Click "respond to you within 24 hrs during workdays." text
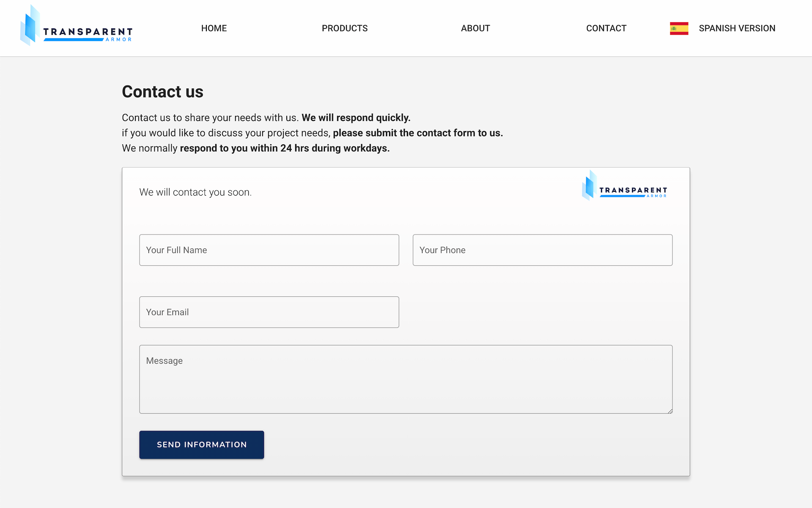Image resolution: width=812 pixels, height=508 pixels. (285, 148)
